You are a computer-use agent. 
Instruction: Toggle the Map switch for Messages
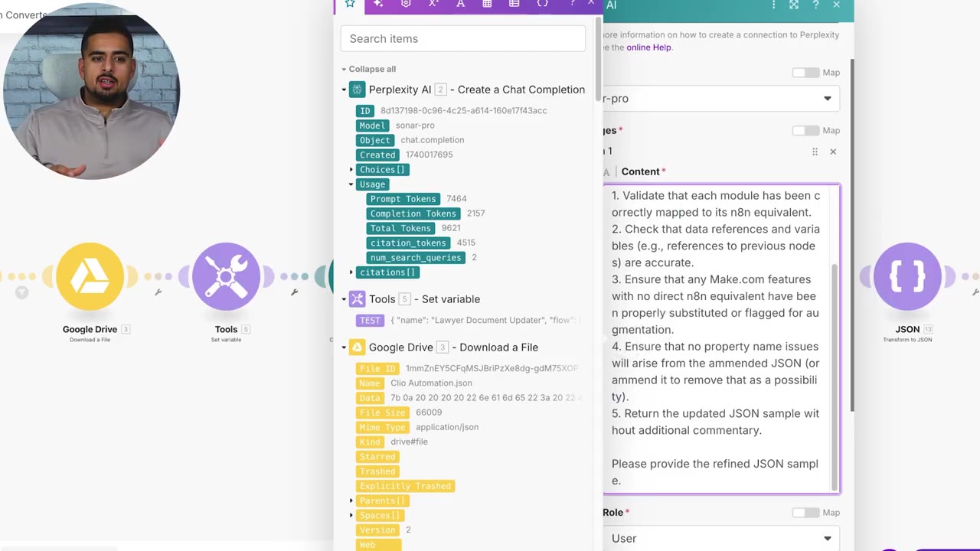coord(805,131)
